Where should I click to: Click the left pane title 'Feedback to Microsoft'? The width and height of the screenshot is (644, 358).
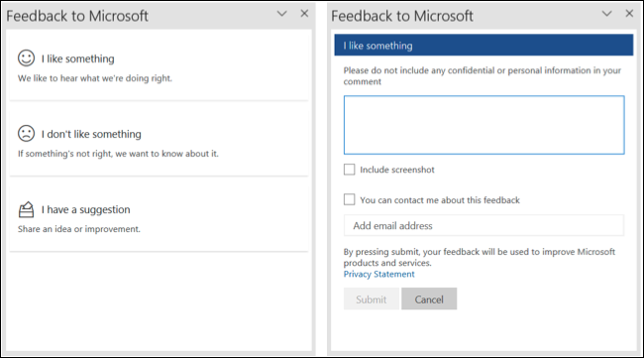(77, 16)
